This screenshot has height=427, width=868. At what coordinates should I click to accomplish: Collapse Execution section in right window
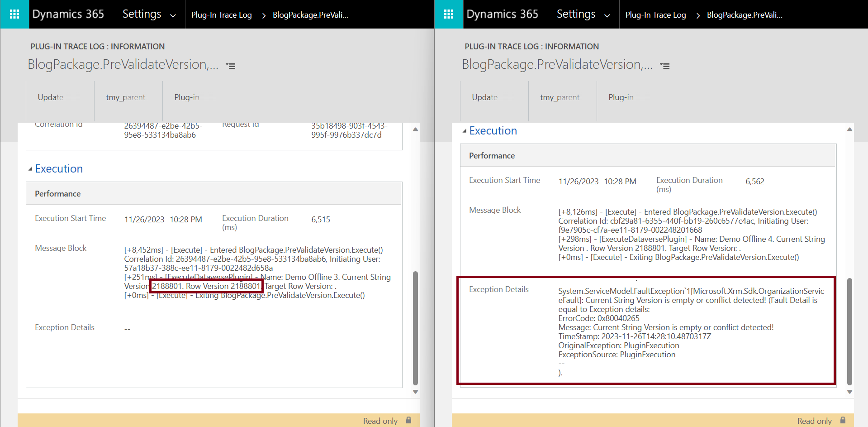(465, 131)
